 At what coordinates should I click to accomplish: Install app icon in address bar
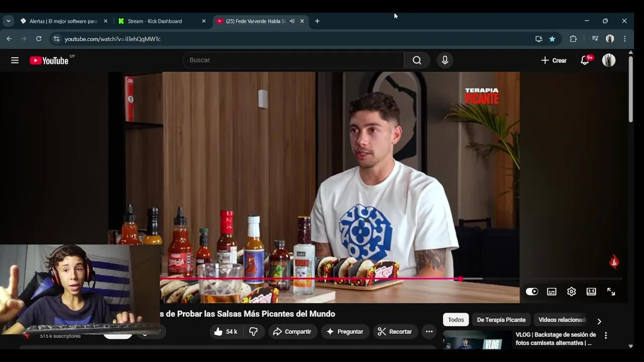click(538, 39)
